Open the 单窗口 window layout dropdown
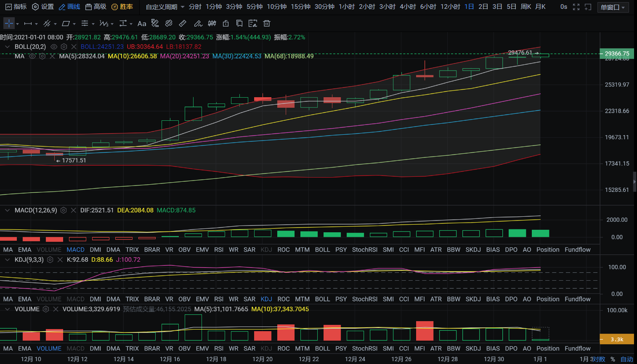Screen dimensions: 637x364 pos(613,7)
